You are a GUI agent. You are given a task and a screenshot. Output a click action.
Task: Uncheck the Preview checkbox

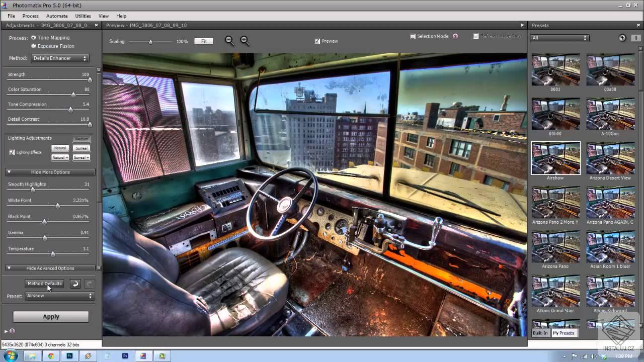[x=317, y=41]
